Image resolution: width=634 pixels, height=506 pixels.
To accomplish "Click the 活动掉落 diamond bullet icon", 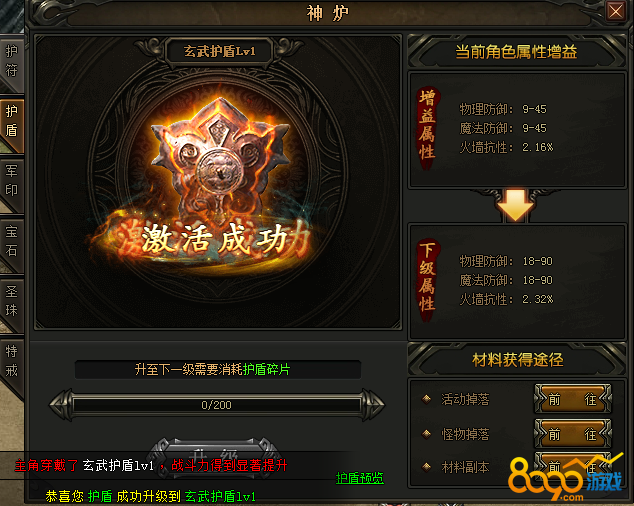I will coord(426,399).
